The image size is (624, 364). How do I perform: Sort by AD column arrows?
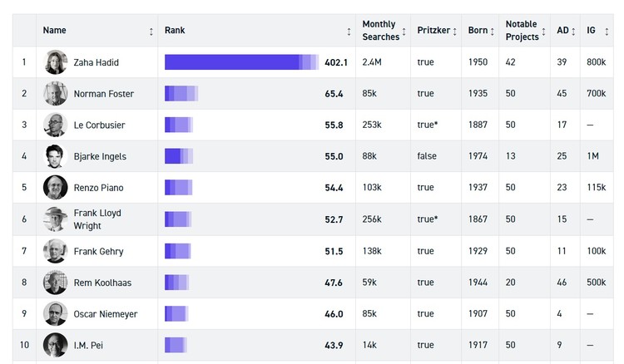[573, 32]
